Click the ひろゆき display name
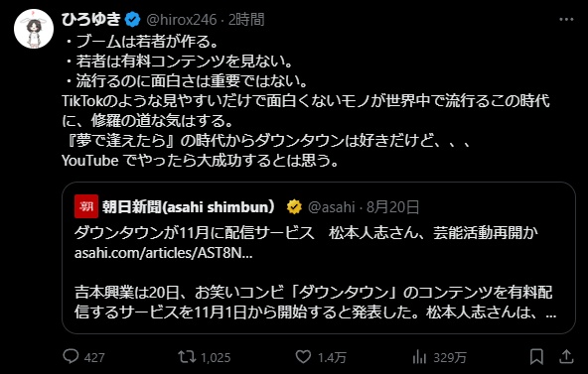The width and height of the screenshot is (588, 374). tap(91, 20)
